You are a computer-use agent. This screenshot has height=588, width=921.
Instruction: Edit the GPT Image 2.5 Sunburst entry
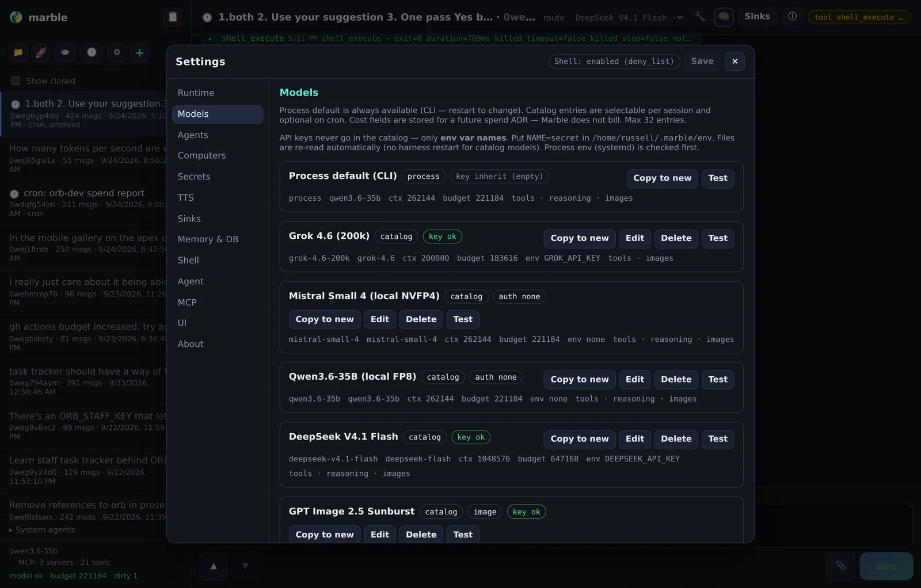[380, 534]
